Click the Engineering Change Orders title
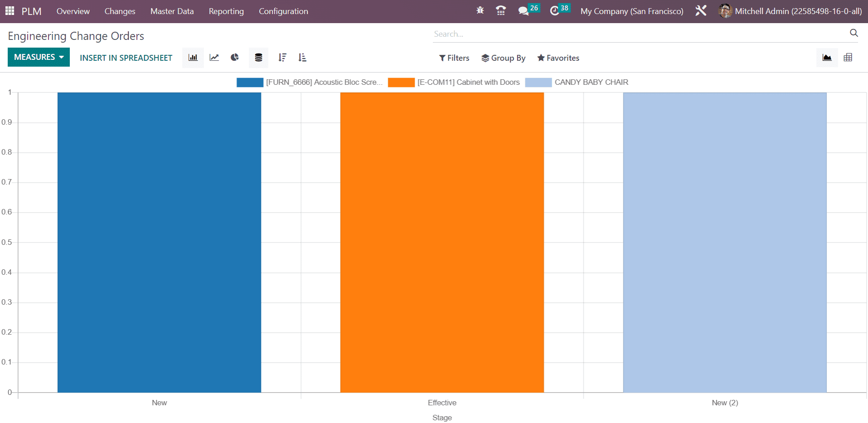This screenshot has height=423, width=868. [x=76, y=36]
